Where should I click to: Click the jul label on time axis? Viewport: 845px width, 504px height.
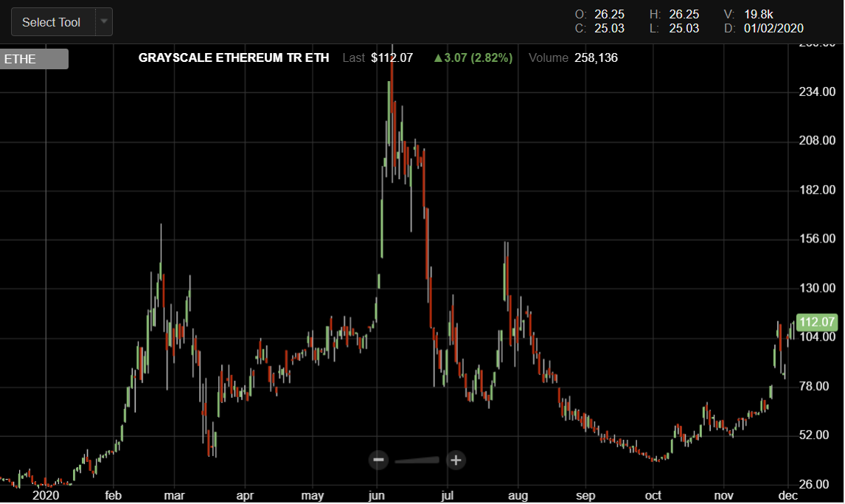[448, 495]
